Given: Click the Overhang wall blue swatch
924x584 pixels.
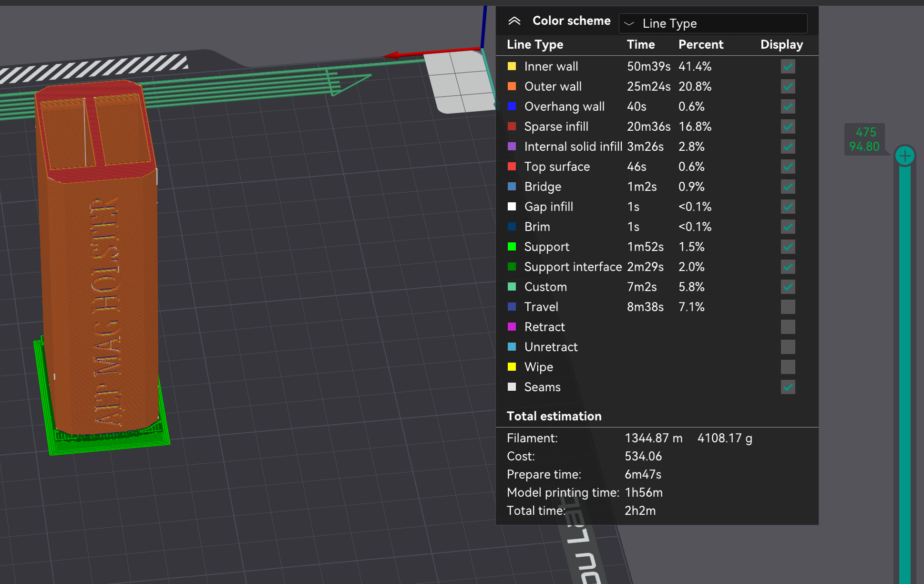Looking at the screenshot, I should (512, 106).
